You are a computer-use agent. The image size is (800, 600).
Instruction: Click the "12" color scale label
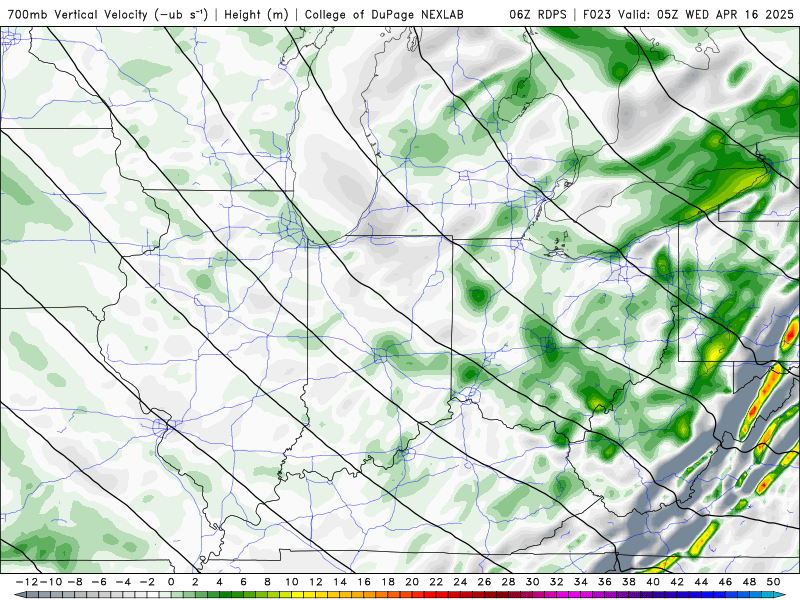click(x=316, y=582)
